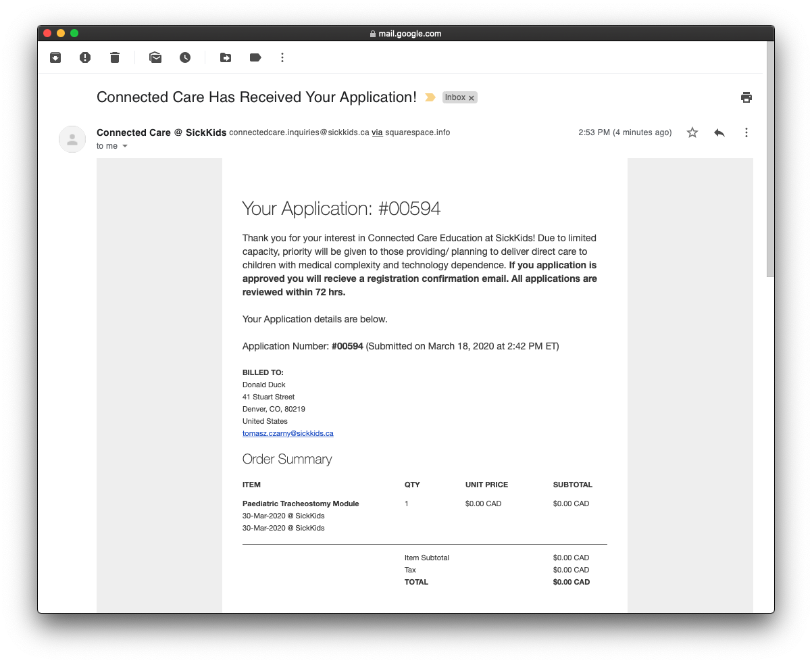The height and width of the screenshot is (663, 812).
Task: Click the mail.google.com address bar
Action: pos(406,33)
